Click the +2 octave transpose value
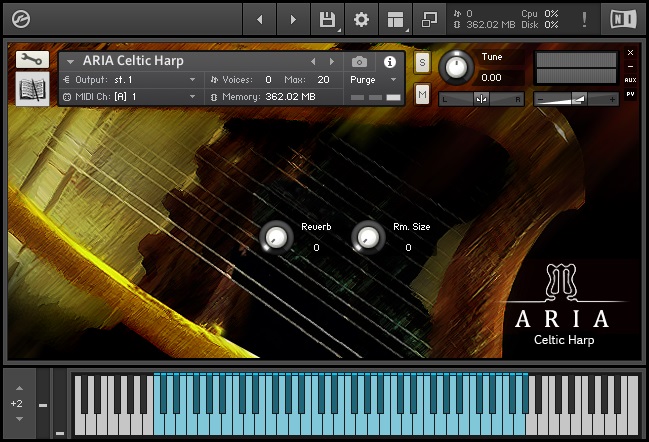Viewport: 649px width, 442px height. click(17, 404)
